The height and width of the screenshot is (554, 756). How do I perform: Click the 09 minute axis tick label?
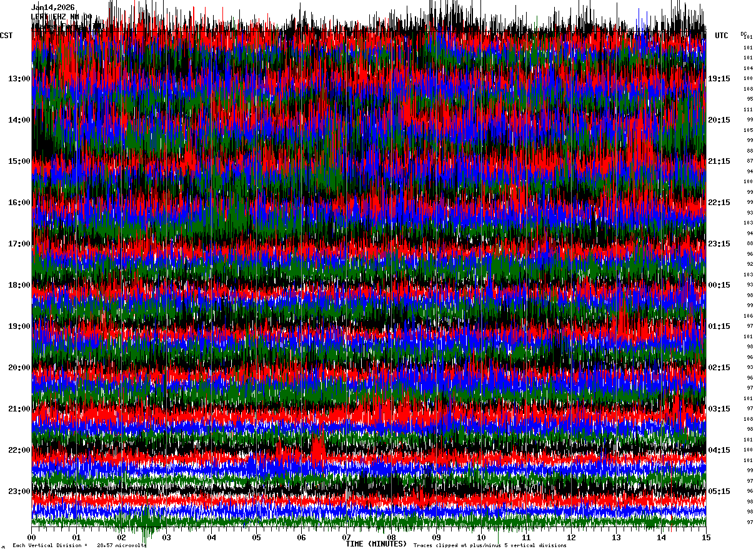(437, 537)
